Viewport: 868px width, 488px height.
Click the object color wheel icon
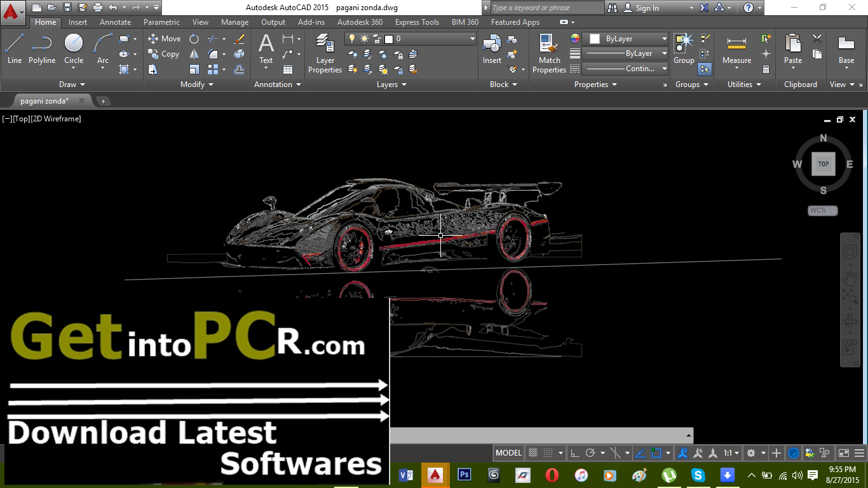[575, 39]
